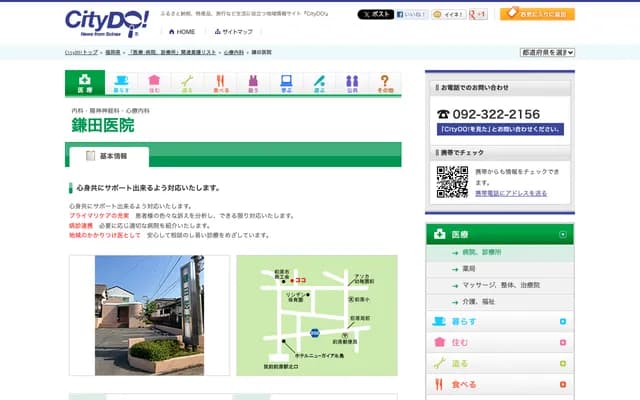The image size is (640, 400).
Task: Collapse the 医療 sidebar section expander
Action: tap(563, 234)
